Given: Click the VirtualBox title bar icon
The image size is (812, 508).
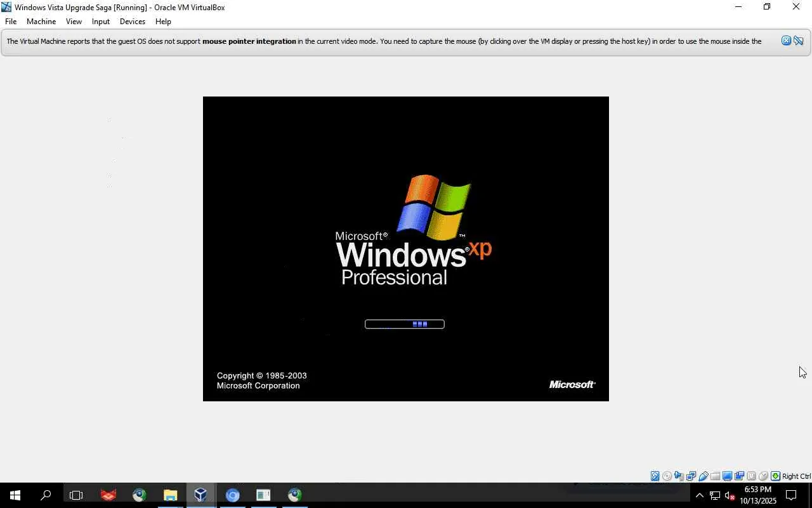Looking at the screenshot, I should pyautogui.click(x=6, y=7).
